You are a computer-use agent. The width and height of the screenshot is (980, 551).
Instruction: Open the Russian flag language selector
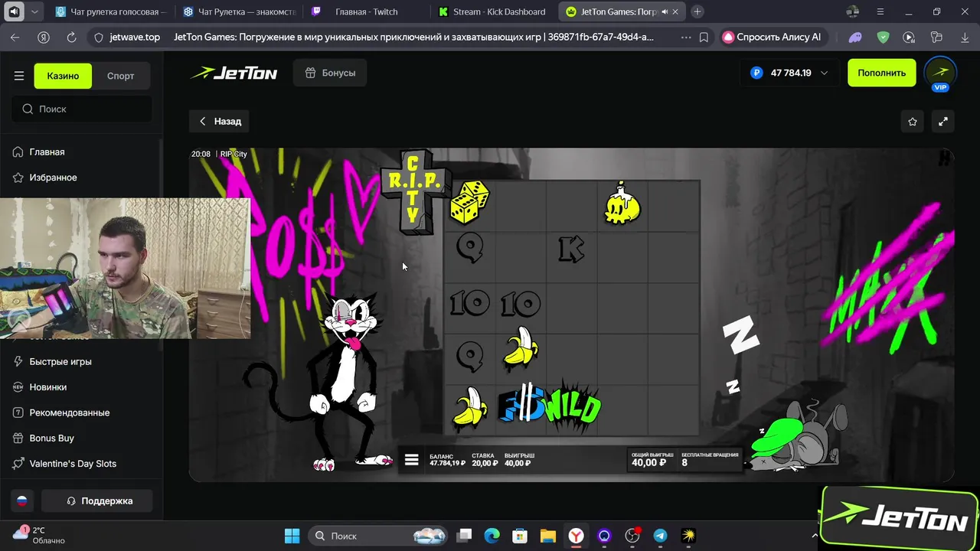click(x=22, y=500)
